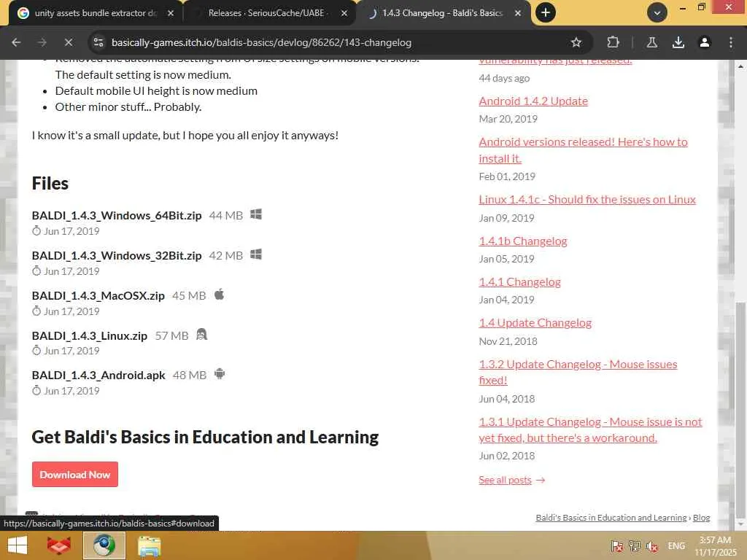The width and height of the screenshot is (747, 560).
Task: Click 44 MB size of Windows 64Bit
Action: point(226,215)
